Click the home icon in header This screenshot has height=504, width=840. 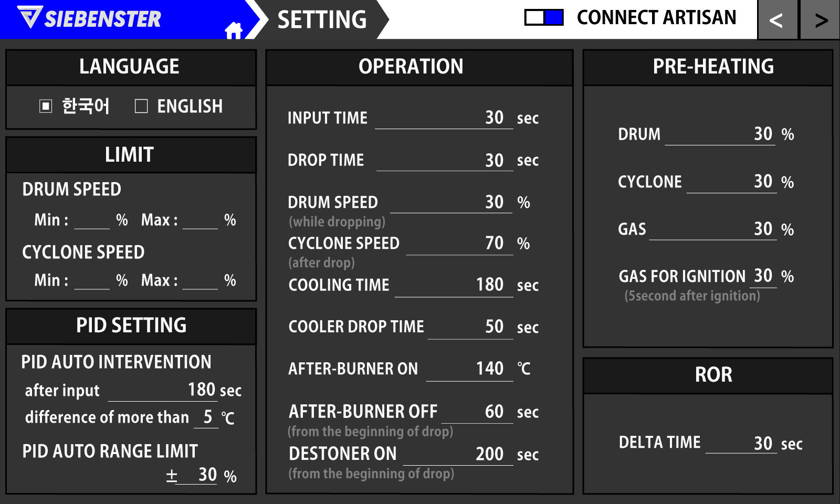pos(234,30)
